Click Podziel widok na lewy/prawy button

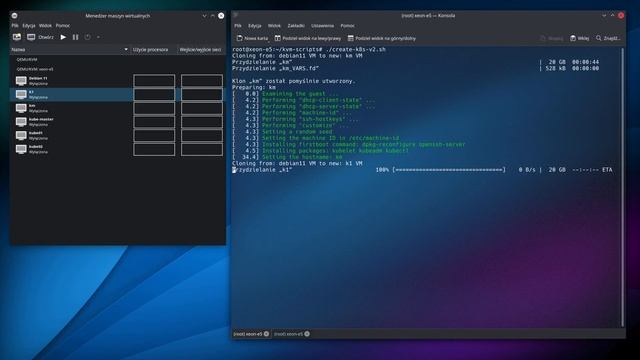coord(308,38)
